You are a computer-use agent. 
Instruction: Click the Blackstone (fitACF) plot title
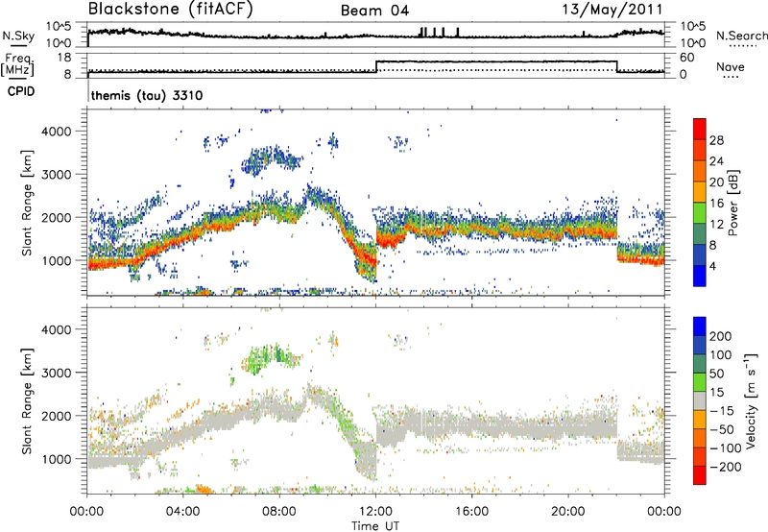[x=171, y=10]
